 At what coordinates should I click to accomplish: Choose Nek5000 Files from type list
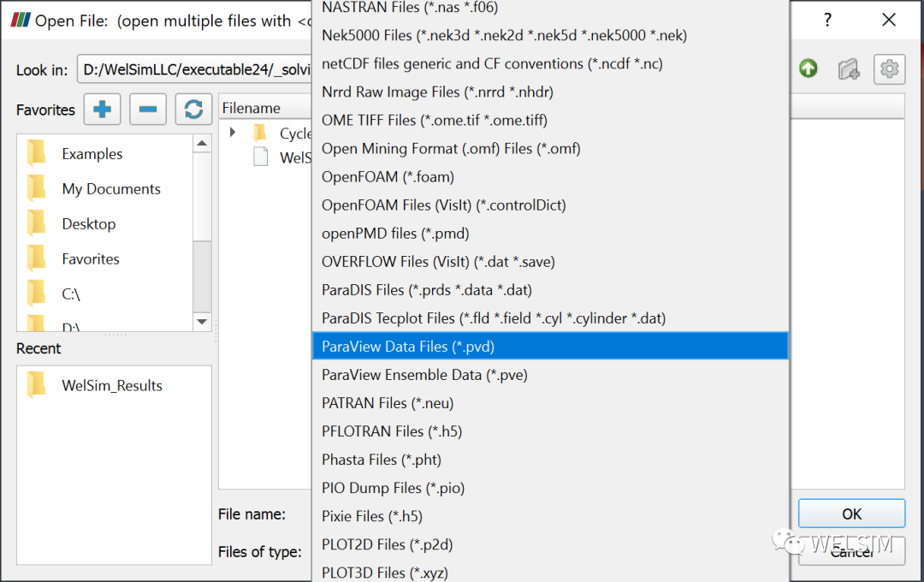(550, 35)
